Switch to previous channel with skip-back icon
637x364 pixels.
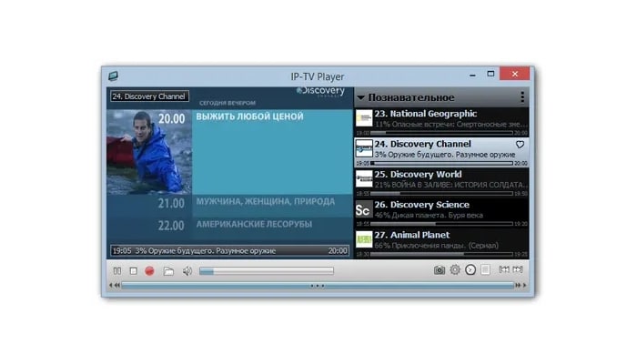point(504,269)
